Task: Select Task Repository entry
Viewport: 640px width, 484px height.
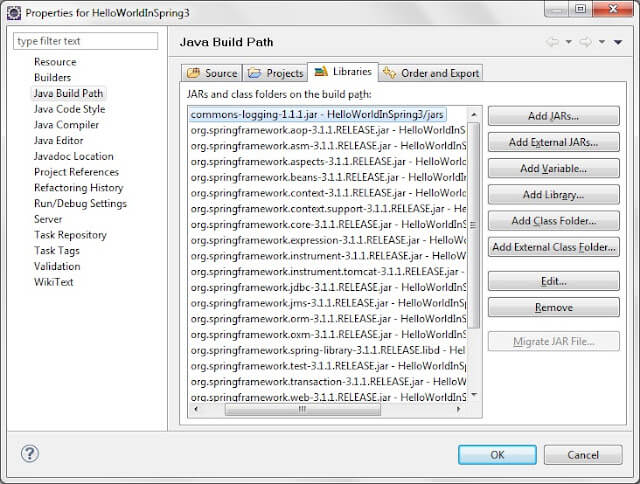Action: click(x=70, y=235)
